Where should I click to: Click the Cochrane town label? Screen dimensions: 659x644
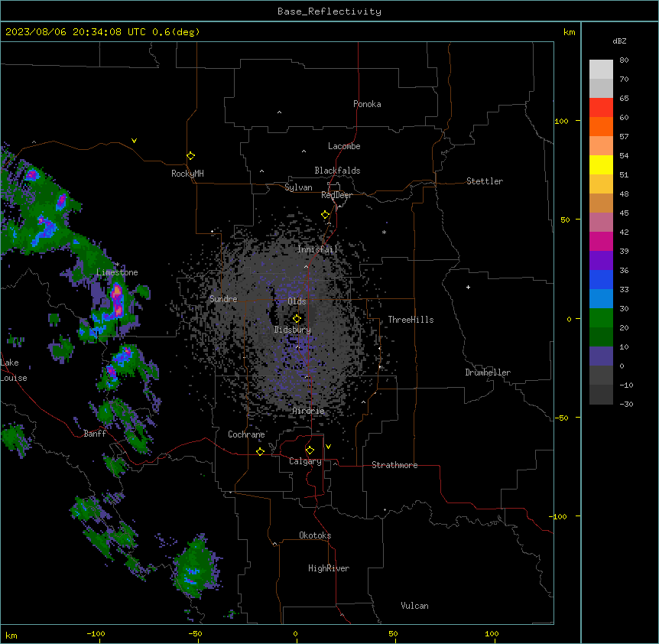point(246,434)
